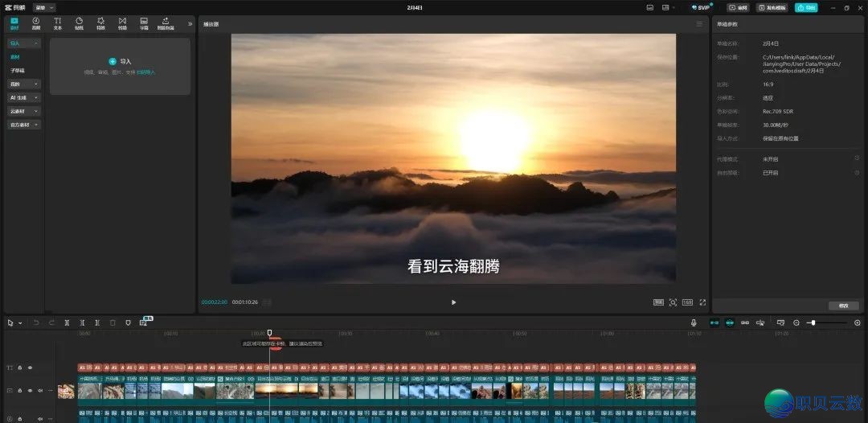Expand the 官方素材 official materials section
The image size is (868, 423).
pyautogui.click(x=24, y=125)
